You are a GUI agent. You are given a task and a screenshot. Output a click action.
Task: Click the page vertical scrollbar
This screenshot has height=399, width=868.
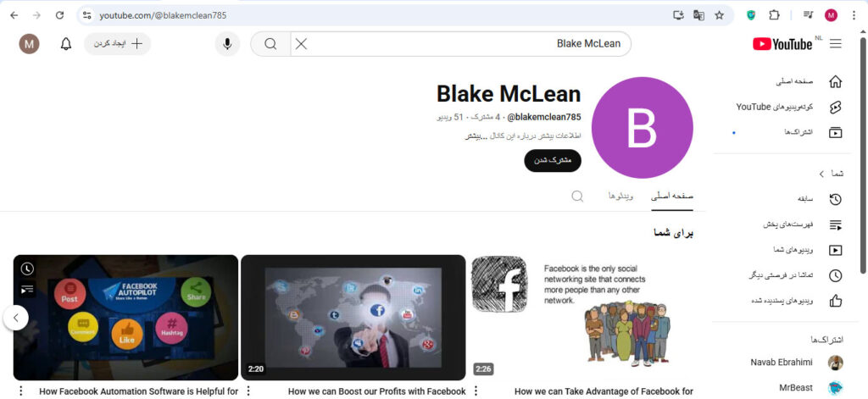862,155
